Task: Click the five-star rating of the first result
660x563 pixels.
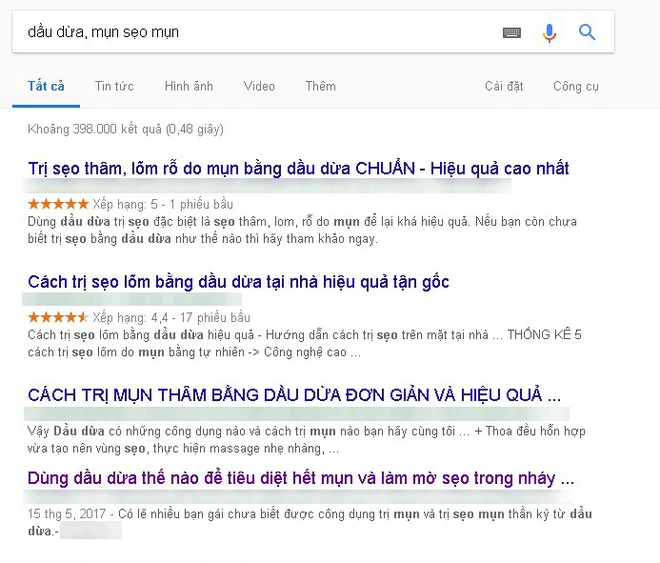Action: (x=58, y=203)
